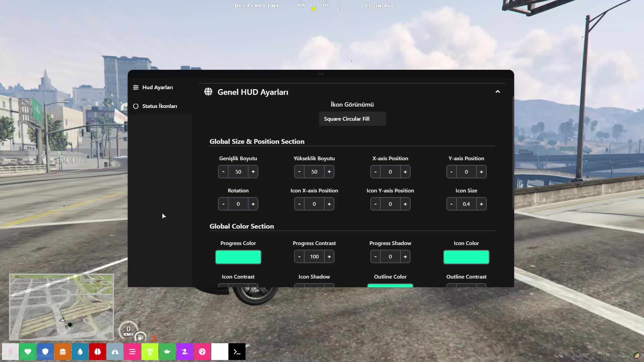Viewport: 644px width, 362px height.
Task: Collapse the Genel HUD Ayarları section
Action: (498, 92)
